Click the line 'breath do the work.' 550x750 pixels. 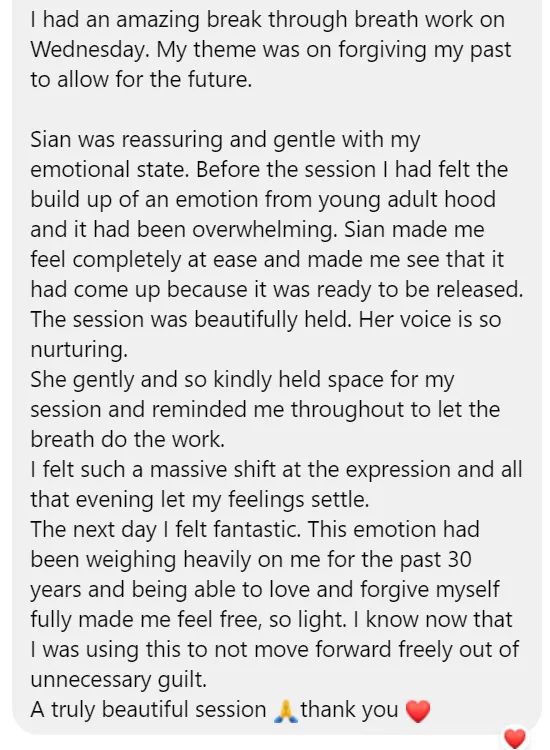[127, 440]
